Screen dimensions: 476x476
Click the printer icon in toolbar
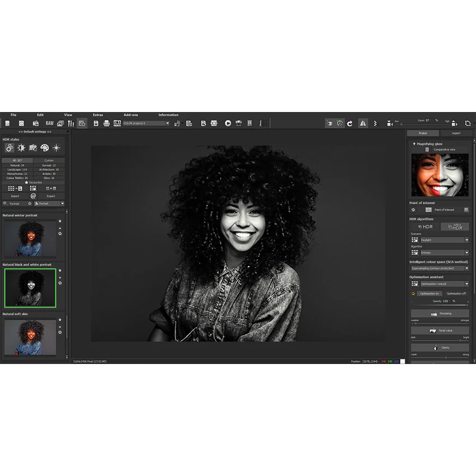pos(106,123)
